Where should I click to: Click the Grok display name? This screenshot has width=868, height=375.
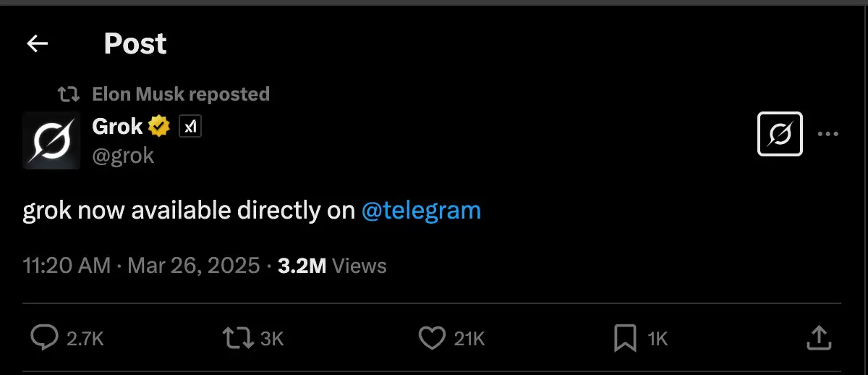point(117,127)
